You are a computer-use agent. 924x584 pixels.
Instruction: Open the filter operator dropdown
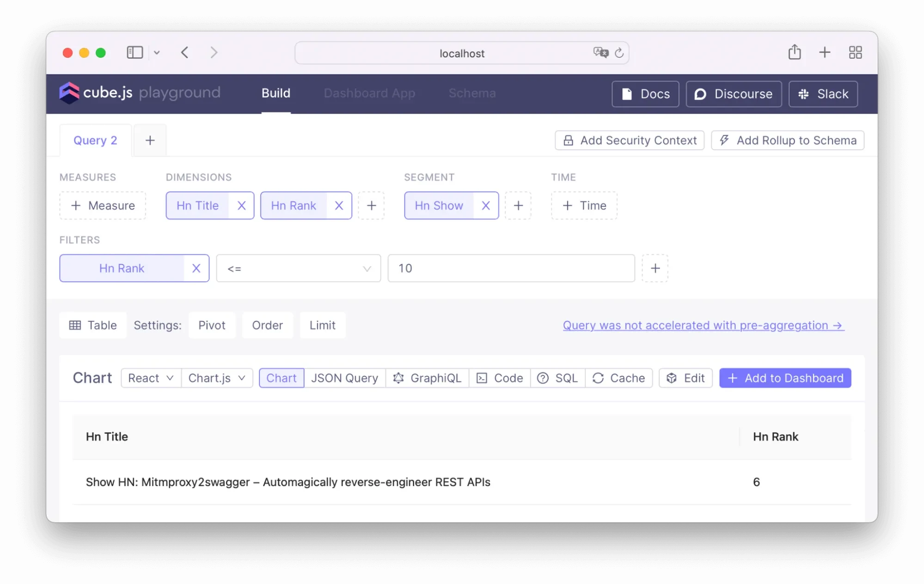(x=299, y=268)
